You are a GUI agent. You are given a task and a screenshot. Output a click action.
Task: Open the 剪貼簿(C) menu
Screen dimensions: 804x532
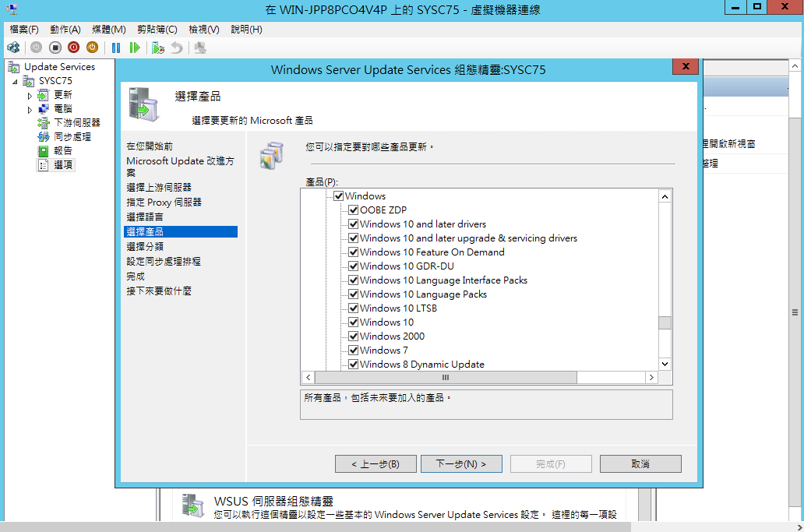157,30
